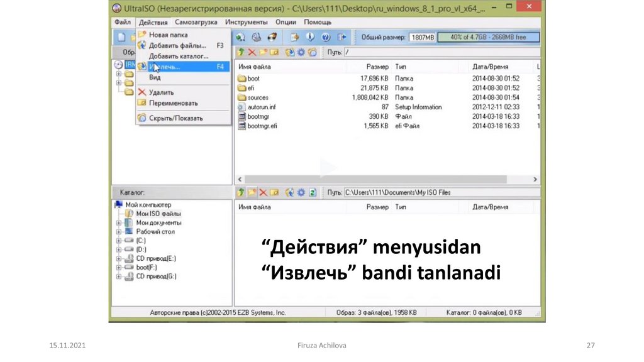Click the Размер column header in image pane

[369, 67]
